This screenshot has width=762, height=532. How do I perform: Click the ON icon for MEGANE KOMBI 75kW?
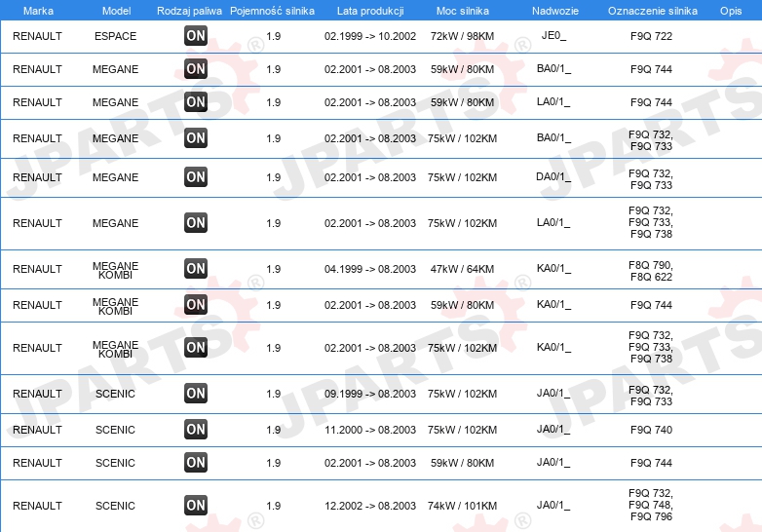tap(196, 348)
